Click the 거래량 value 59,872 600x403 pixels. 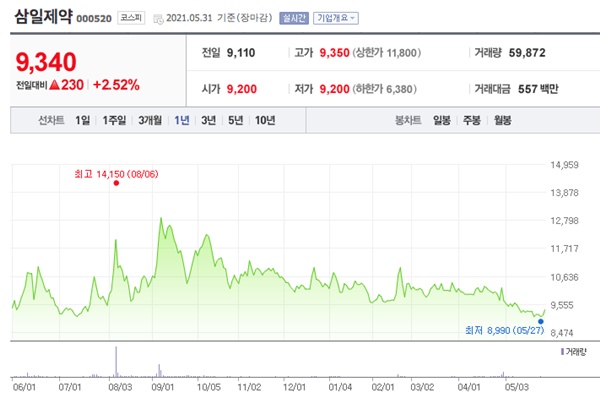click(x=527, y=53)
